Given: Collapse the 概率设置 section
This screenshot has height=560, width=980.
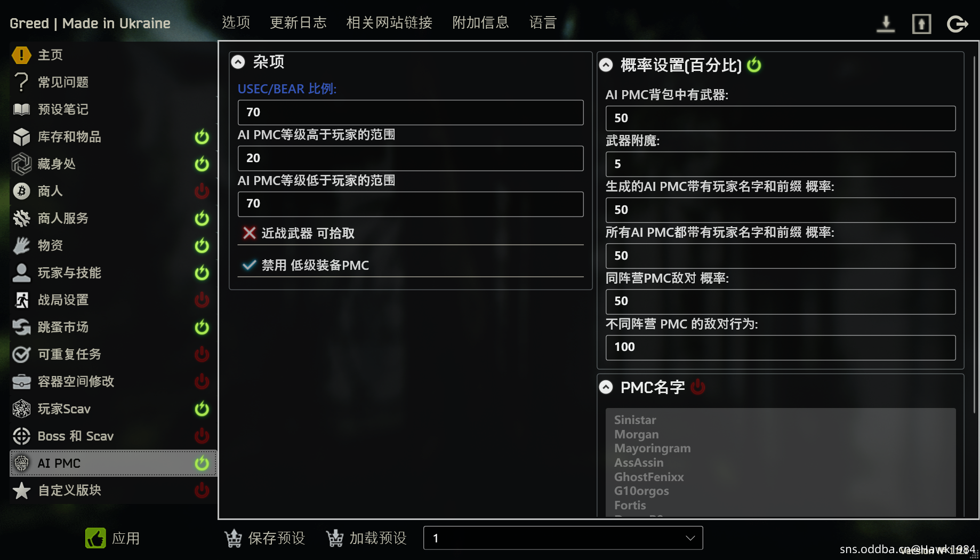Looking at the screenshot, I should tap(606, 65).
